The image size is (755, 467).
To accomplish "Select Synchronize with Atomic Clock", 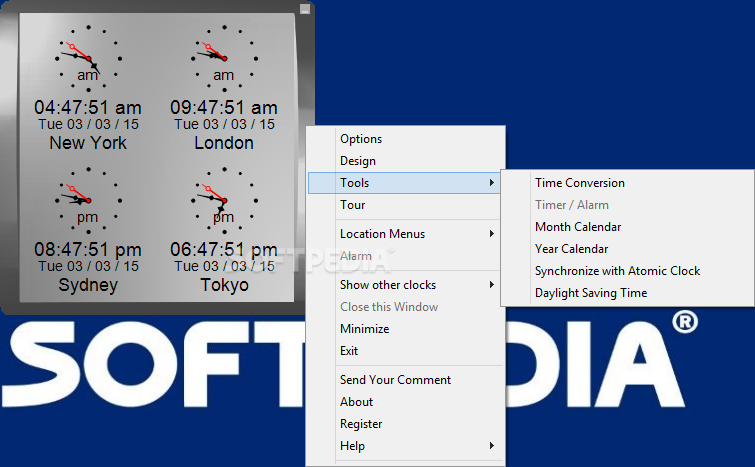I will coord(627,271).
